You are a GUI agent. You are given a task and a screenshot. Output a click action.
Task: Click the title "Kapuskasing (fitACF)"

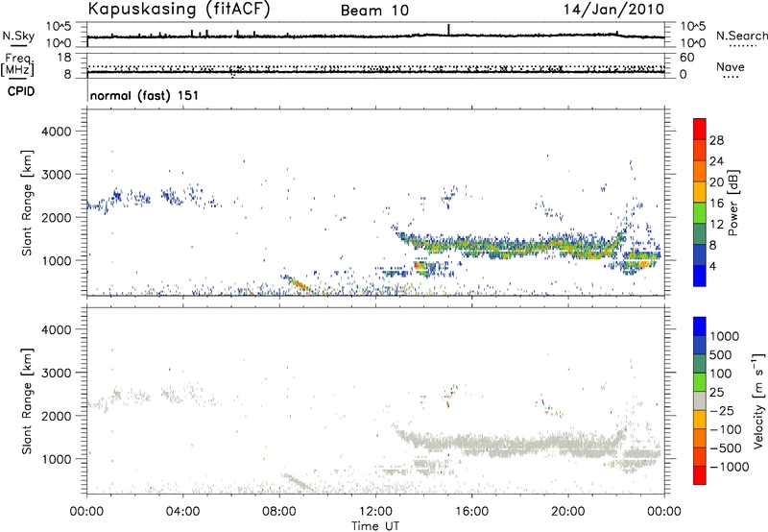(179, 10)
